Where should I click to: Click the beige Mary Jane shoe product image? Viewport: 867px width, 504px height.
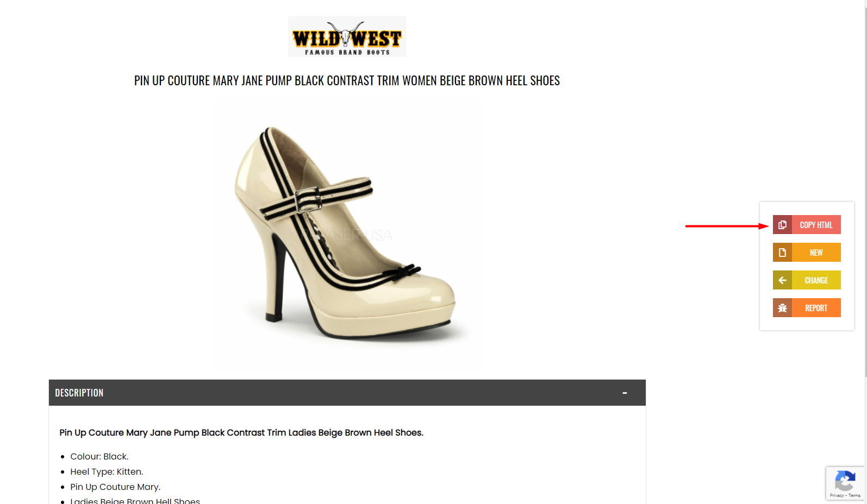point(347,235)
